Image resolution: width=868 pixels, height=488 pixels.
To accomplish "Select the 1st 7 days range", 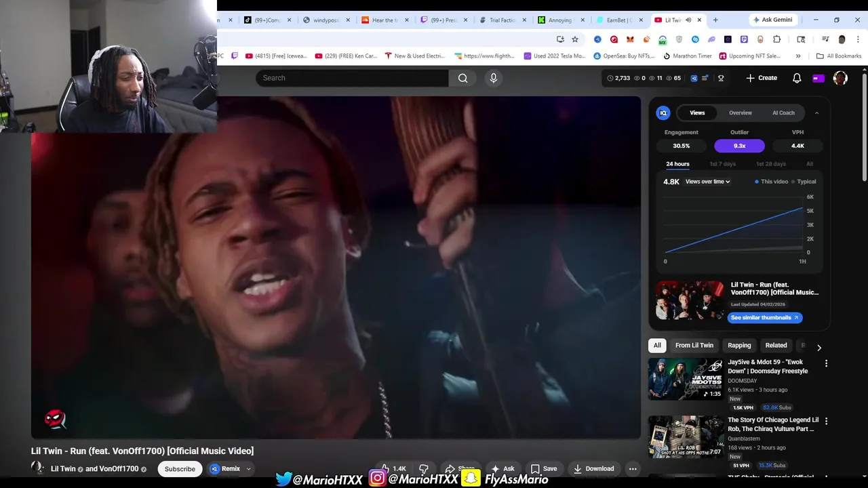I will click(722, 164).
